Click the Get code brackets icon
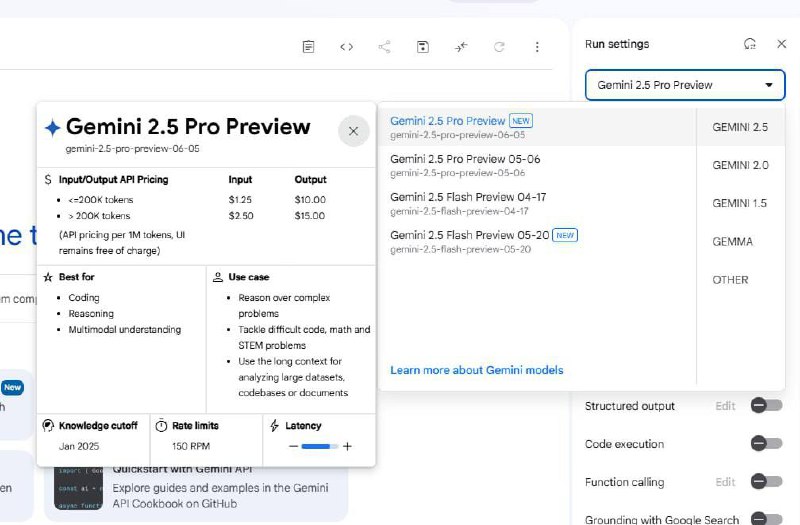 (346, 47)
